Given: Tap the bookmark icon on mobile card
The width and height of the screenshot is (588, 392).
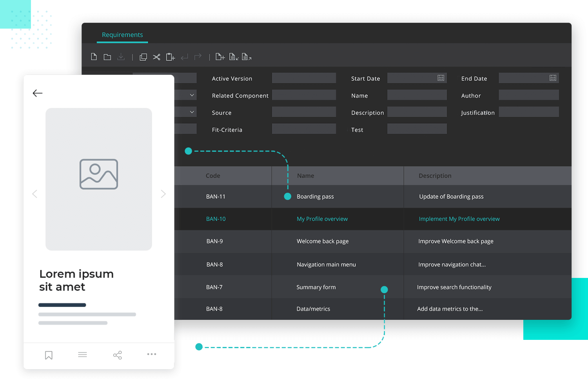Looking at the screenshot, I should tap(49, 355).
